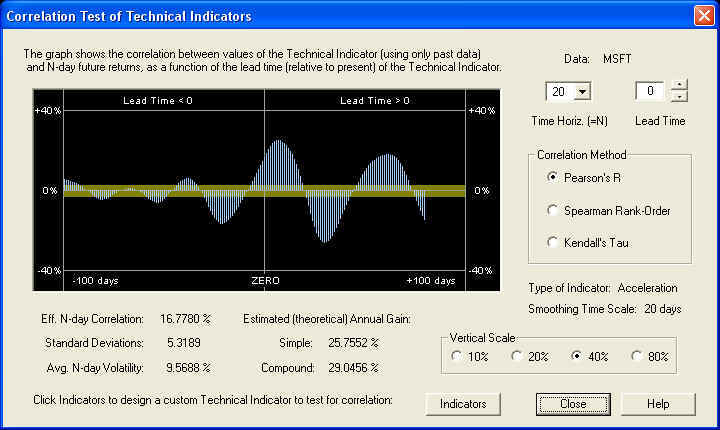Decrease Lead Time with down spinner arrow
This screenshot has width=720, height=430.
[x=679, y=96]
